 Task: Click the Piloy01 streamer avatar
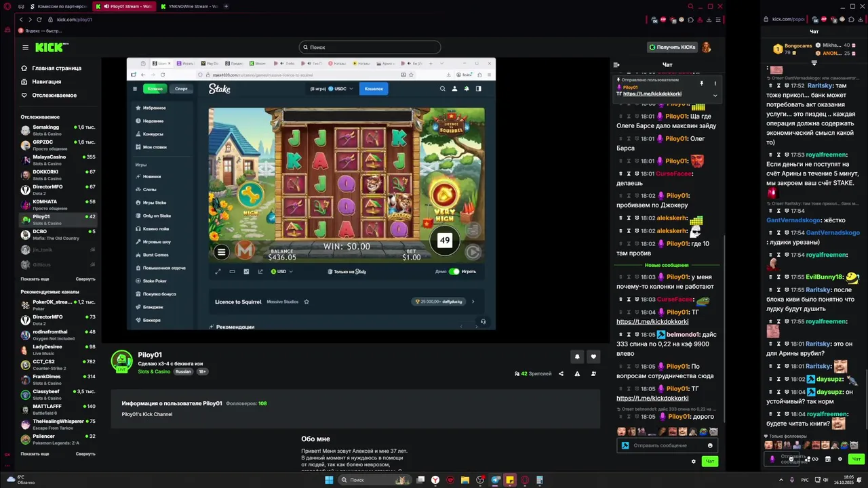click(122, 361)
